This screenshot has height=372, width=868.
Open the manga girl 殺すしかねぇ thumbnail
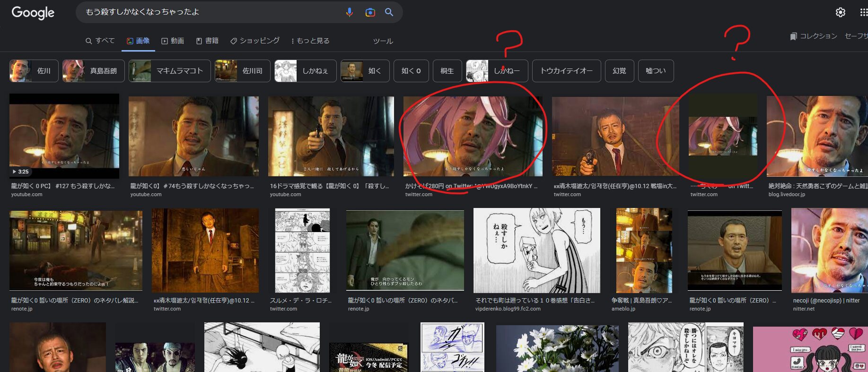point(537,251)
